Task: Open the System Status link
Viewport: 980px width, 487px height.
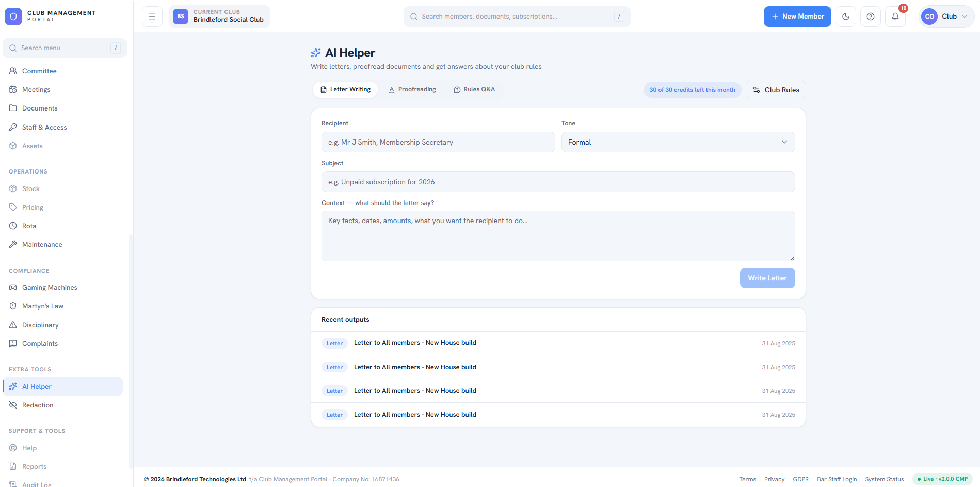Action: 885,479
